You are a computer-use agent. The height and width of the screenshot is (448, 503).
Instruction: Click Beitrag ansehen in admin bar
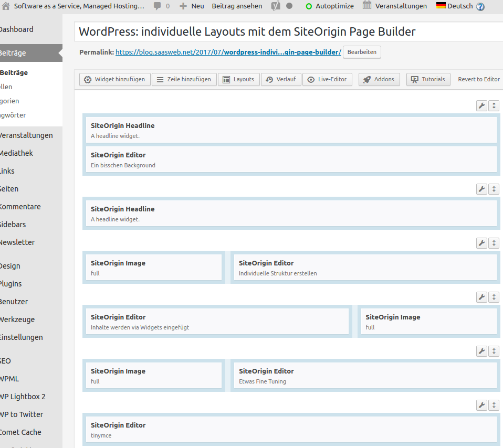[x=237, y=6]
